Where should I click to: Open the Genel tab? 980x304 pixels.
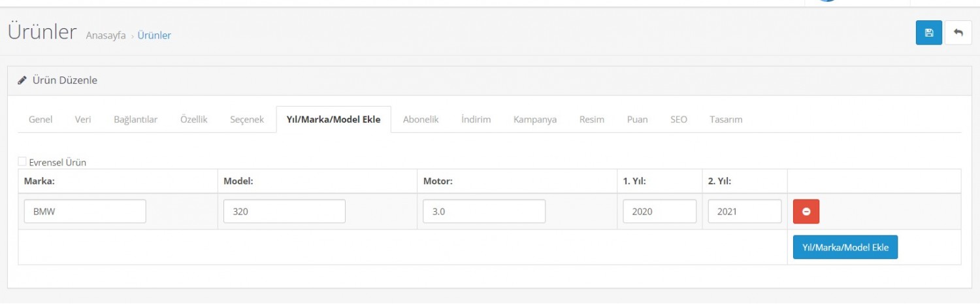click(41, 120)
